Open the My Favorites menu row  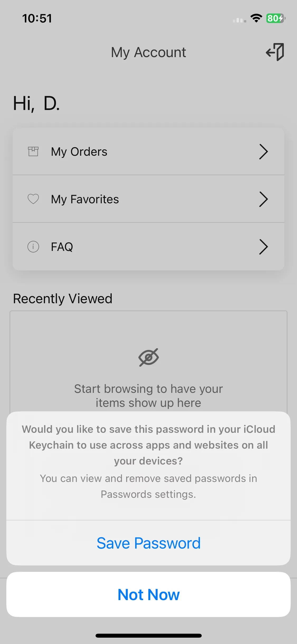click(148, 199)
